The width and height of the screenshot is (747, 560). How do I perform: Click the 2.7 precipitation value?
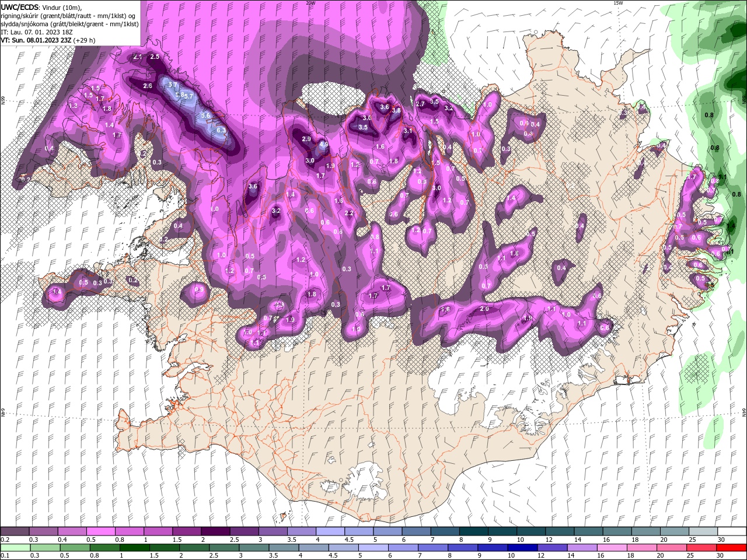420,104
